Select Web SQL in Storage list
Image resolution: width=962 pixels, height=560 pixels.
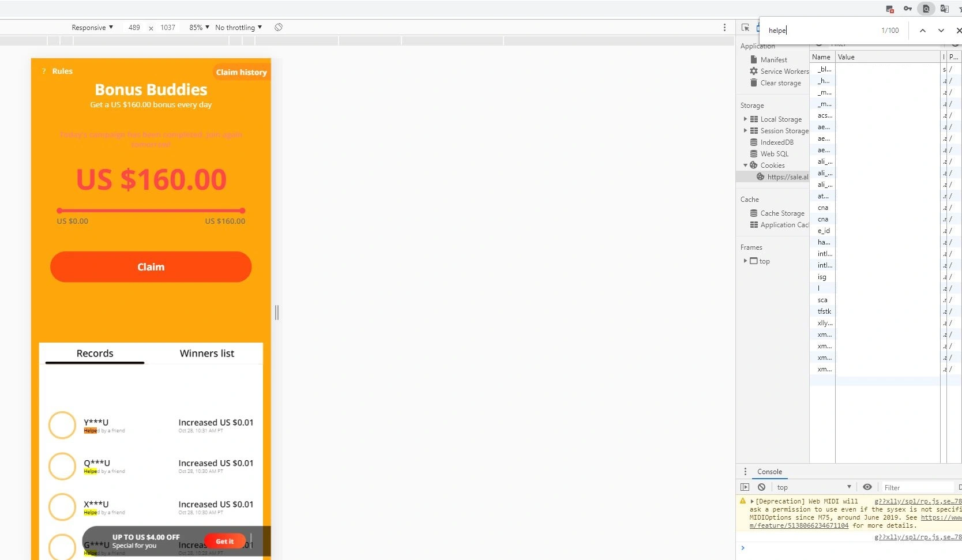pos(774,153)
